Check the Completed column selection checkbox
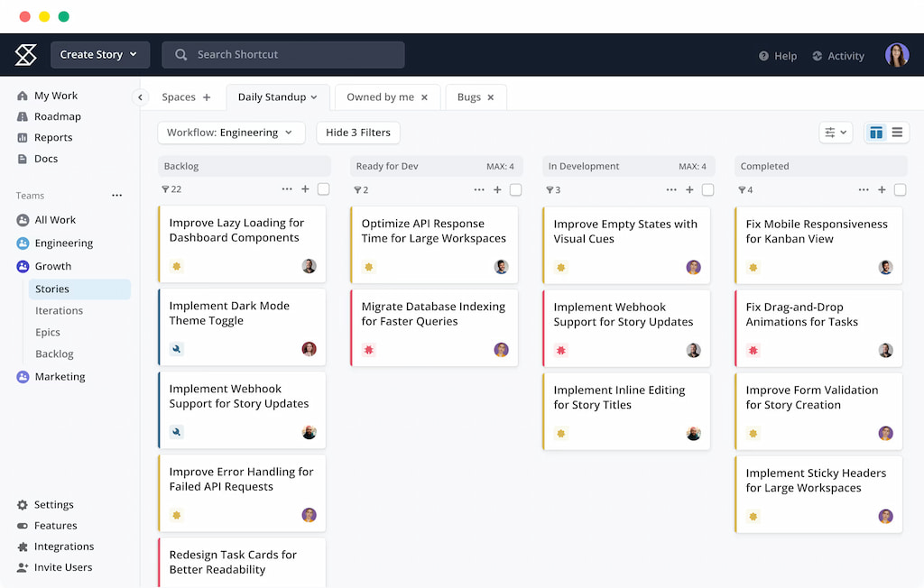 coord(899,189)
